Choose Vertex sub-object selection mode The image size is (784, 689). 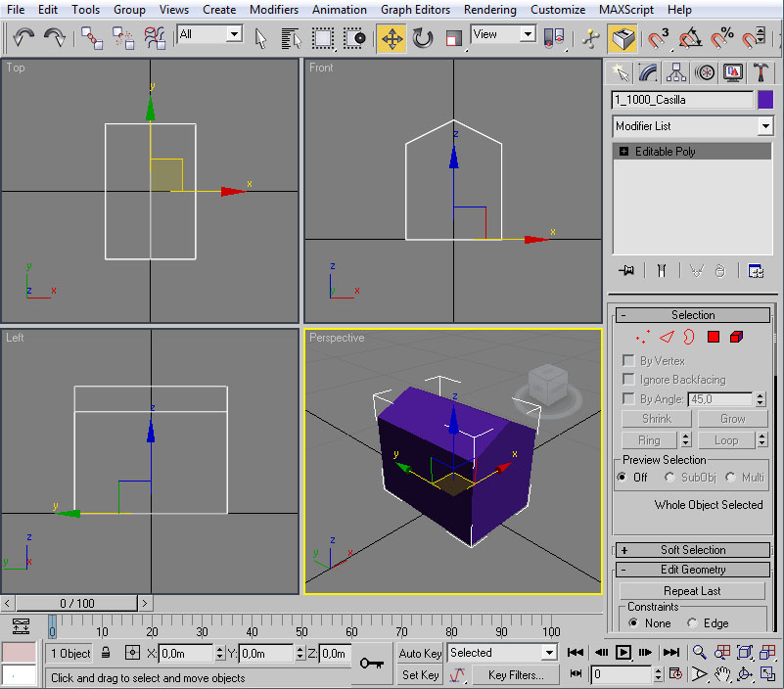coord(643,338)
